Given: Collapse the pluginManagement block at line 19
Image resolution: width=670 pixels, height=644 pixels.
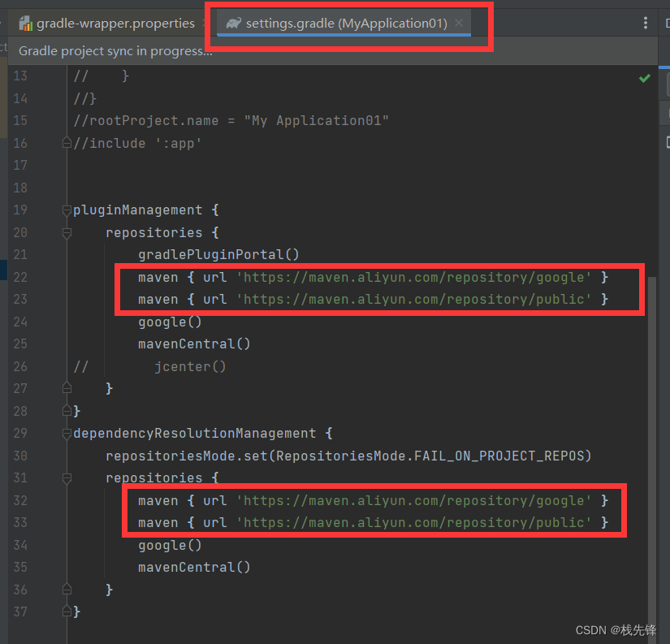Looking at the screenshot, I should 67,210.
